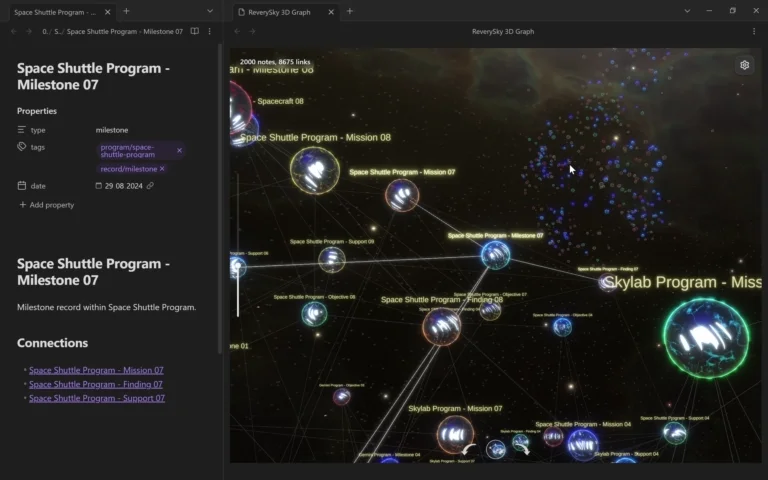Click the Properties heading

37,111
